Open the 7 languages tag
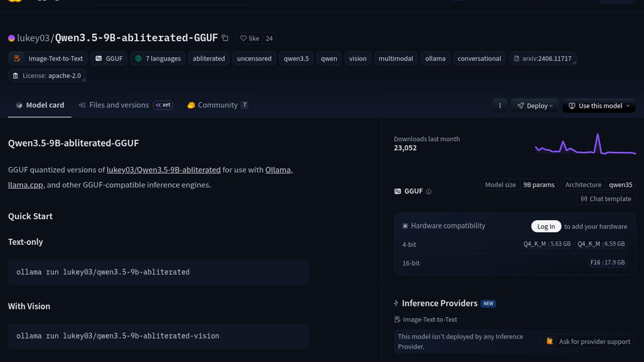This screenshot has height=362, width=644. pos(158,58)
